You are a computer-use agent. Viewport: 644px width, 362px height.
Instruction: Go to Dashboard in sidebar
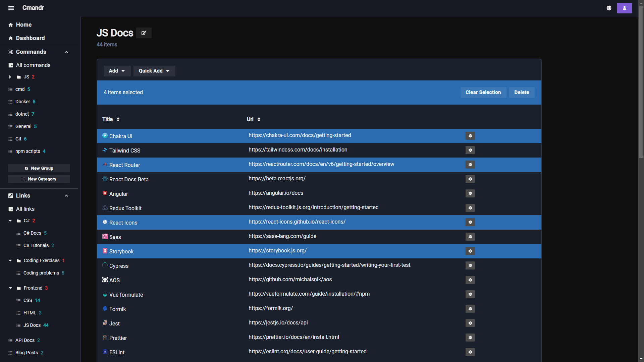(30, 38)
